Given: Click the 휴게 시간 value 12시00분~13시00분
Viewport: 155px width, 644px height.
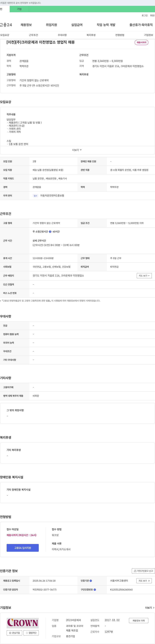Looking at the screenshot, I should (x=43, y=258).
